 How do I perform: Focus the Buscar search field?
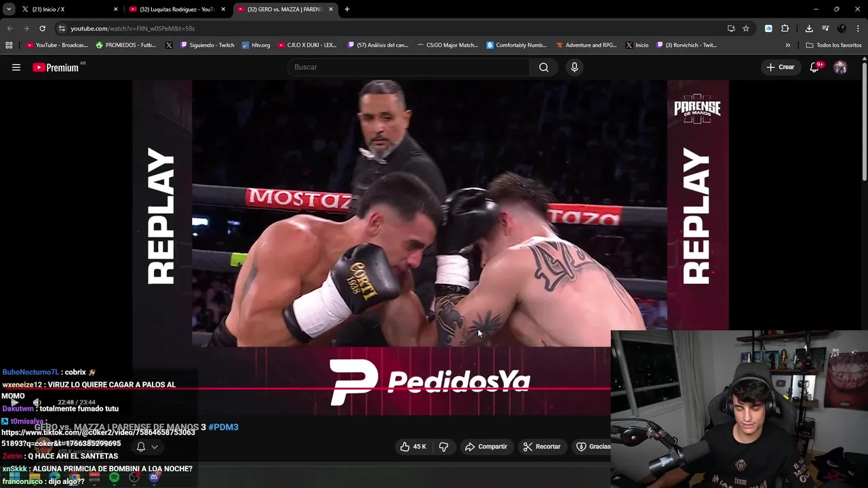click(409, 67)
